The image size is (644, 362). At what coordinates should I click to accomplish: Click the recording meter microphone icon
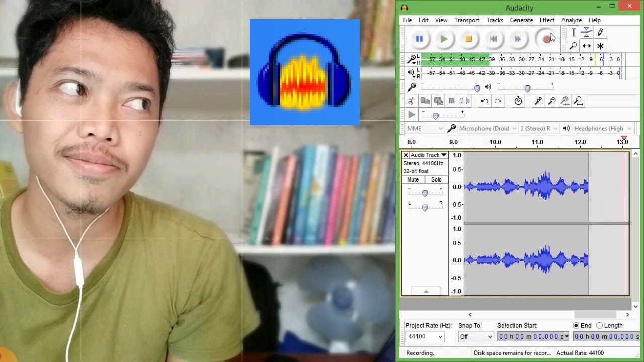point(411,60)
